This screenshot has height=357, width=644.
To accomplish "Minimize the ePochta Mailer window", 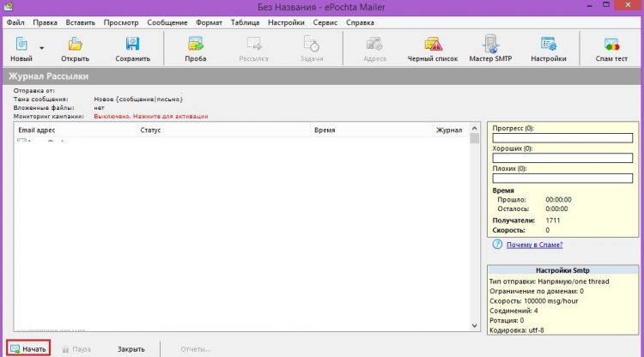I will pos(590,6).
